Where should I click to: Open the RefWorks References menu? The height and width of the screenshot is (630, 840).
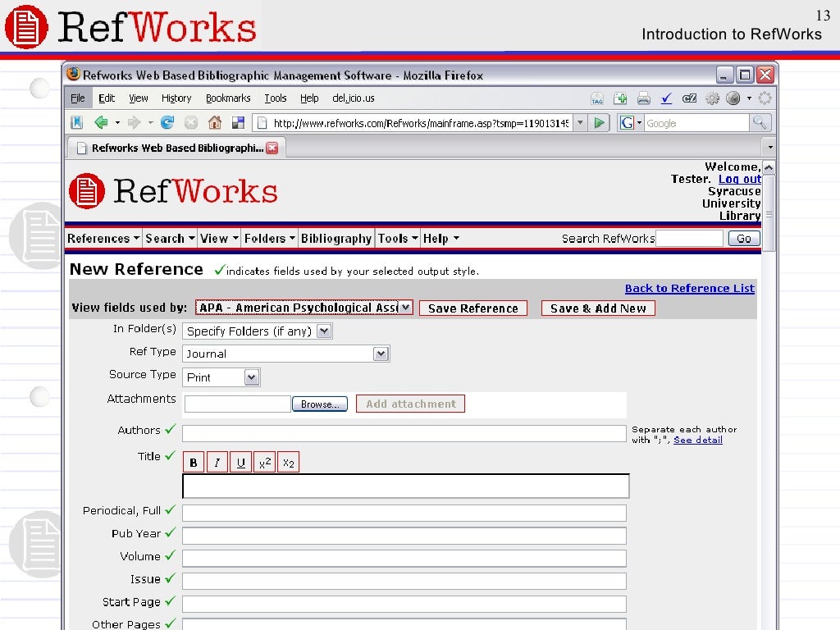click(x=103, y=239)
